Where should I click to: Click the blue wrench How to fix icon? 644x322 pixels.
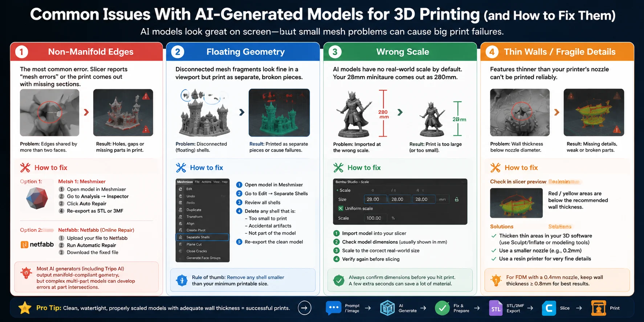[181, 167]
